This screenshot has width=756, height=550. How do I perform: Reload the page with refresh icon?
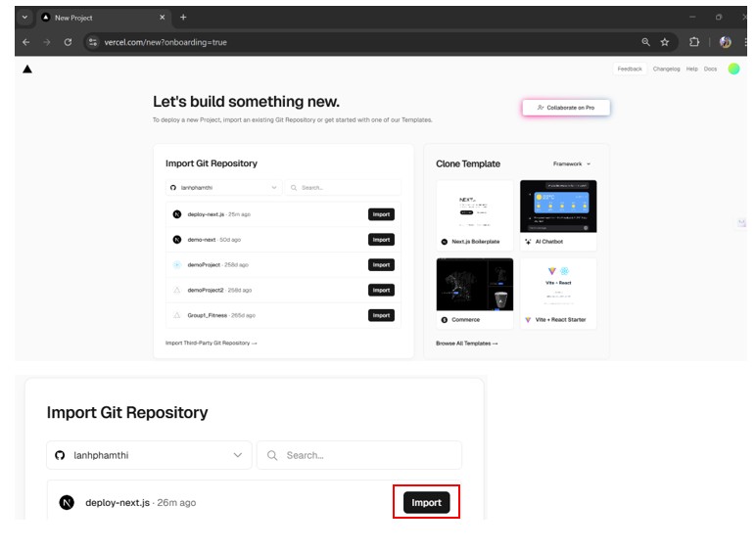click(68, 42)
